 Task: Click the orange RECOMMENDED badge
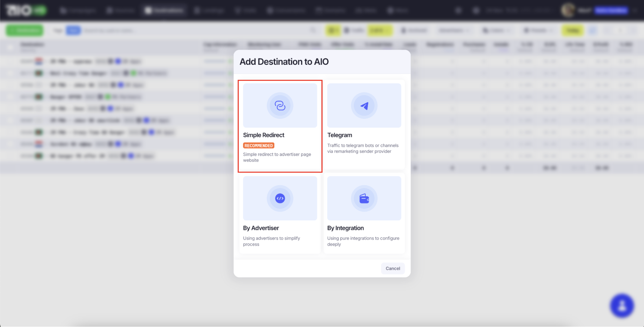tap(258, 146)
